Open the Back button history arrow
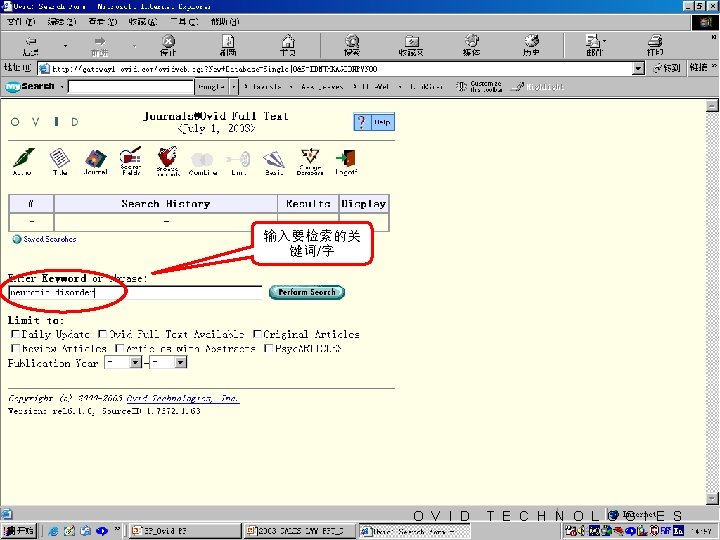 tap(65, 45)
